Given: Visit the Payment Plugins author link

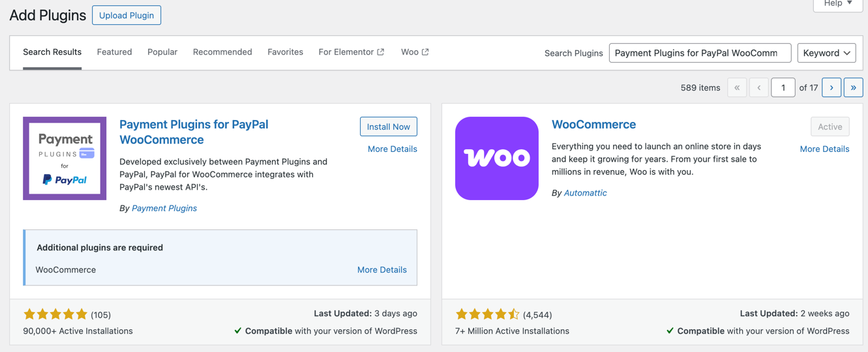Looking at the screenshot, I should point(164,209).
